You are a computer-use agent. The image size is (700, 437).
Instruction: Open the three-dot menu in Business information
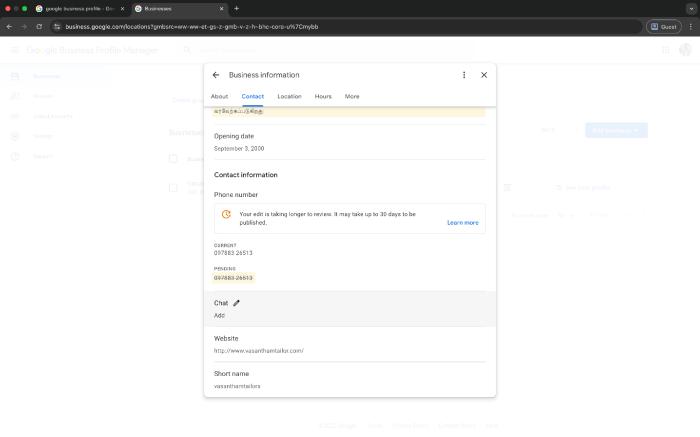(x=464, y=75)
